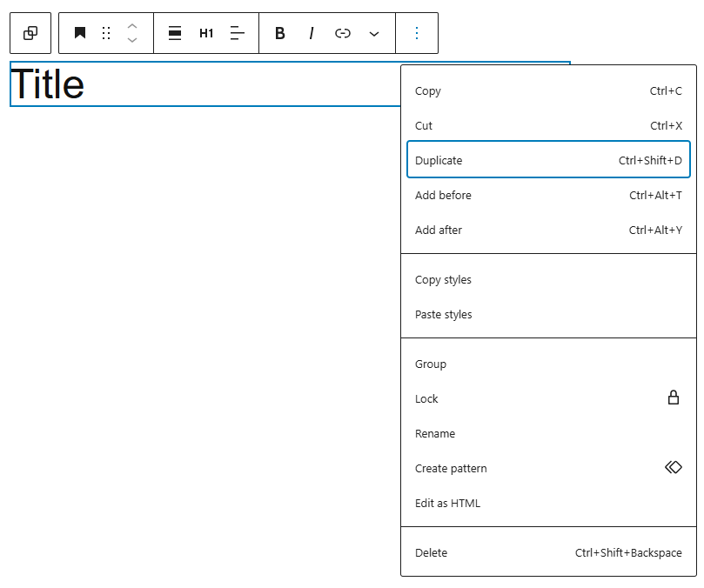
Task: Toggle bold formatting
Action: coord(279,33)
